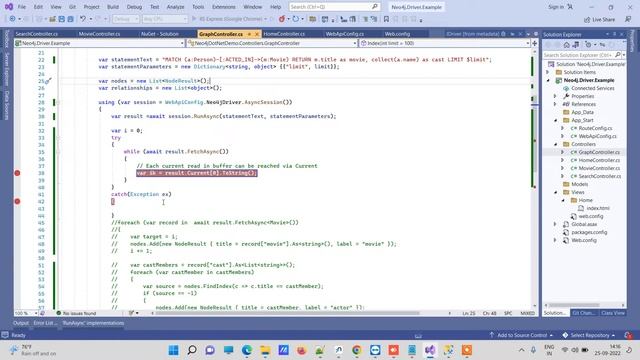The width and height of the screenshot is (640, 360).
Task: Click the taskbar Search magnifier icon
Action: coord(192,350)
